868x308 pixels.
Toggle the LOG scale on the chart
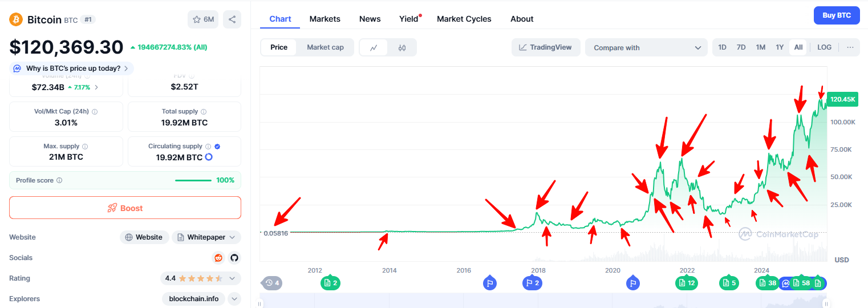click(824, 47)
